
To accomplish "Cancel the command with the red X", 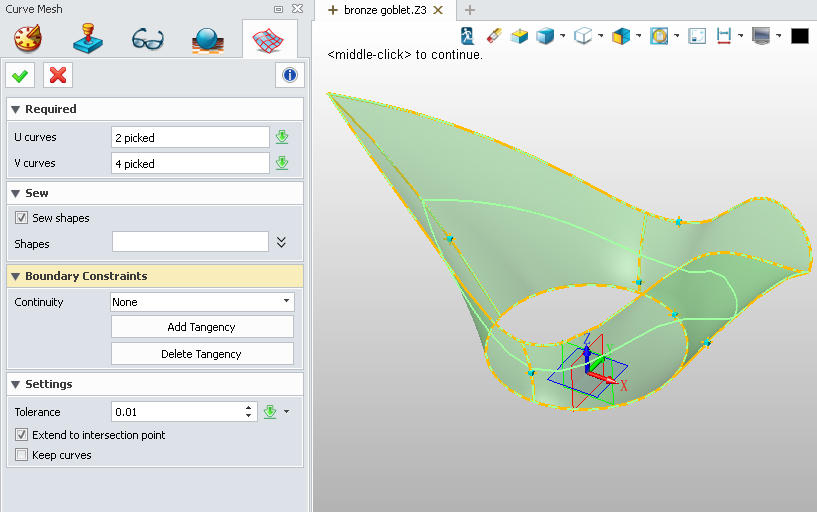I will tap(58, 76).
